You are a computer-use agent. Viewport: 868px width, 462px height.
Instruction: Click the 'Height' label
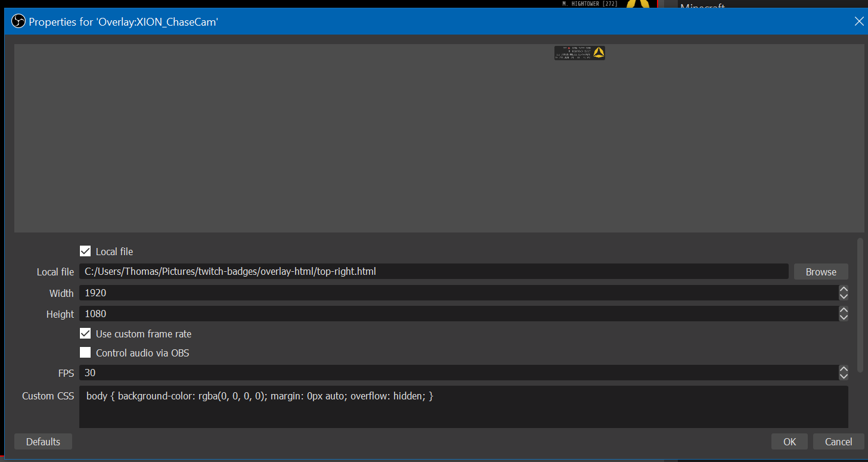pyautogui.click(x=60, y=314)
